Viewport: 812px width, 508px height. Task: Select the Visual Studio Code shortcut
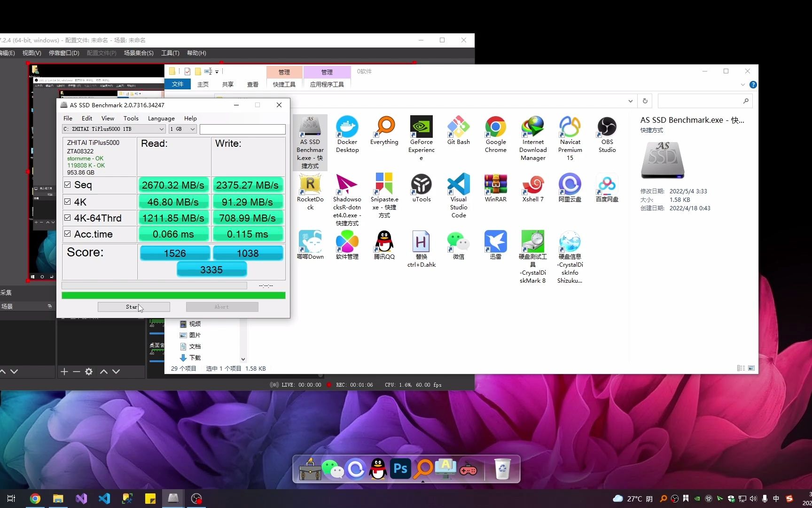pos(459,196)
